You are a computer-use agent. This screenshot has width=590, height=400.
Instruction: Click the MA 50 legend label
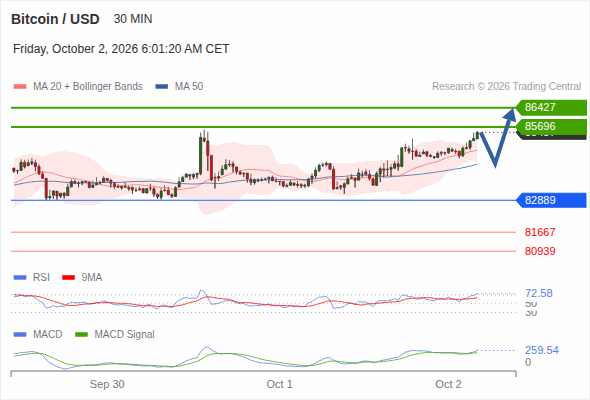189,87
